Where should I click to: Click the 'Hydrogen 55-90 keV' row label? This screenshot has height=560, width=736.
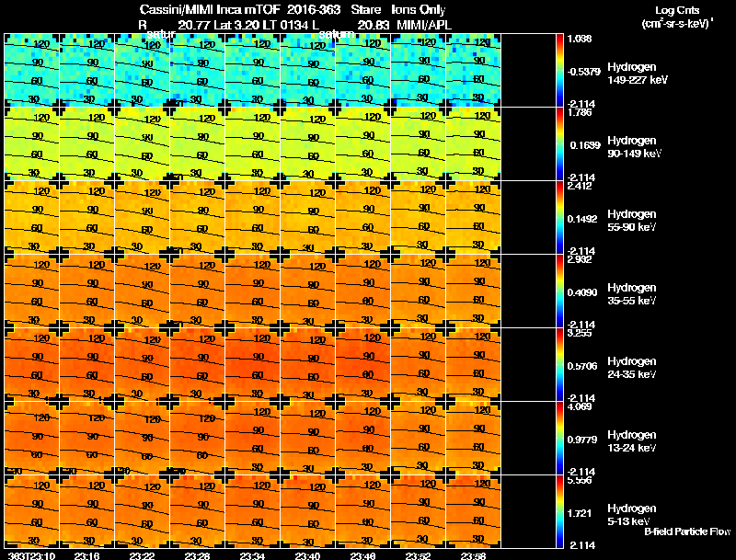[x=632, y=221]
